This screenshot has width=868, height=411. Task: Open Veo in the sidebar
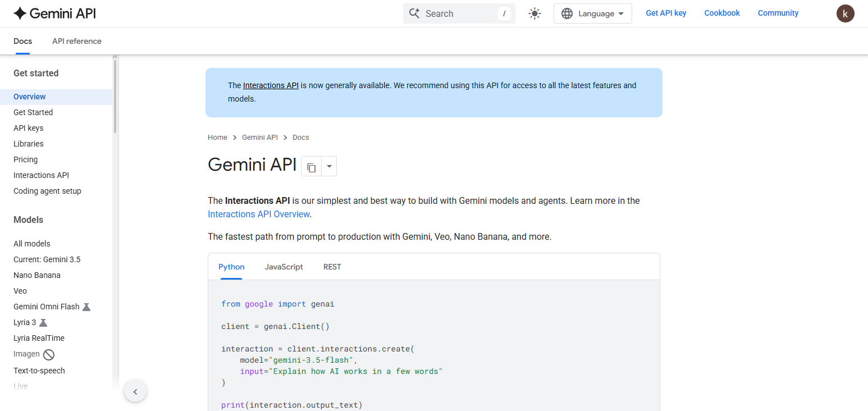tap(20, 291)
